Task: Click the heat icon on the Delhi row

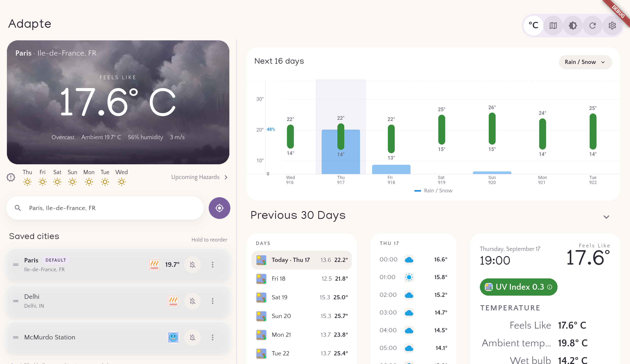Action: coord(173,301)
